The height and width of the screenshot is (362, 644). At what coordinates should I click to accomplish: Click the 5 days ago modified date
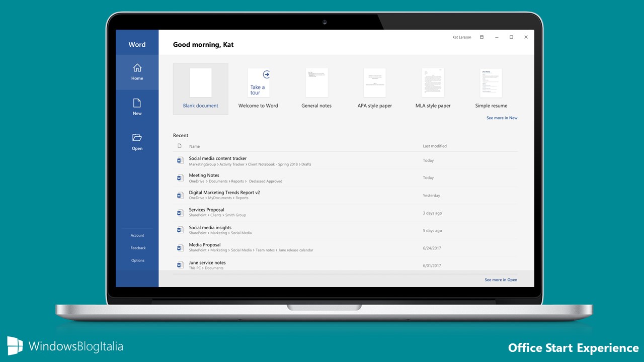tap(432, 231)
